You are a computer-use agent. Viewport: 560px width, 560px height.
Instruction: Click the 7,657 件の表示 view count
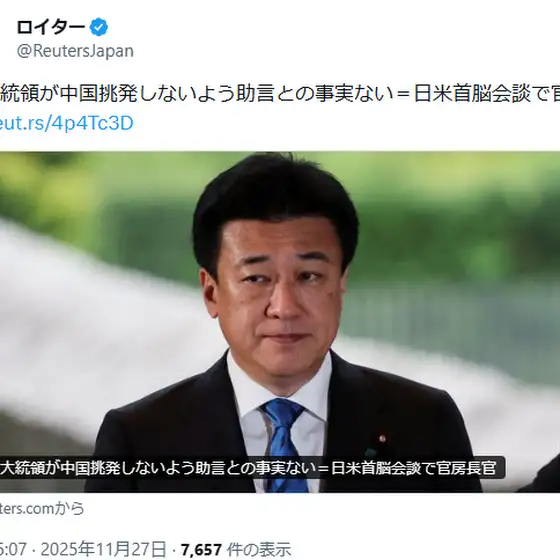click(236, 549)
